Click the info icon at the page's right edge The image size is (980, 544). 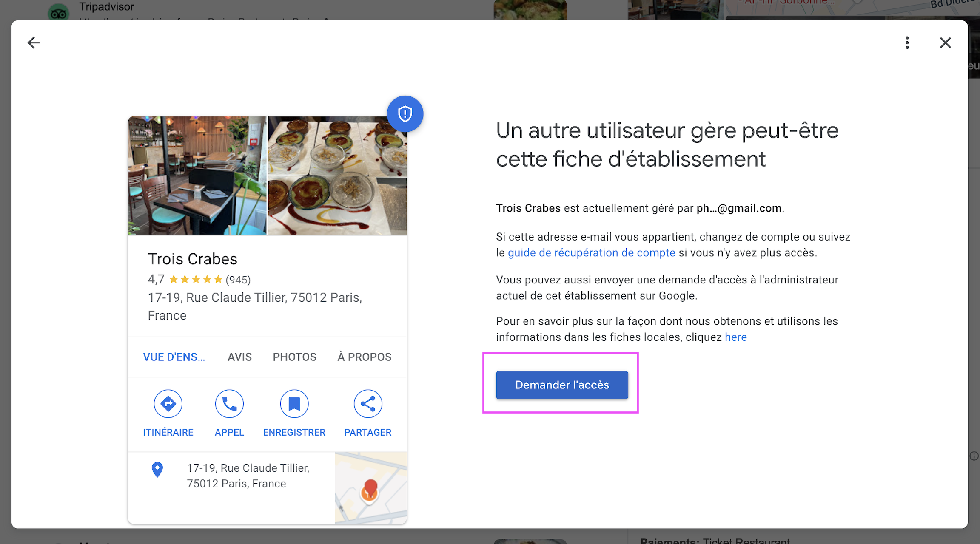[x=974, y=456]
